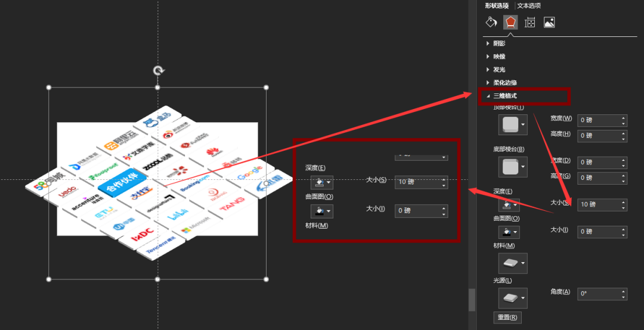This screenshot has width=644, height=330.
Task: Decrease side pane 大小(I) contour size down arrow
Action: coord(624,234)
